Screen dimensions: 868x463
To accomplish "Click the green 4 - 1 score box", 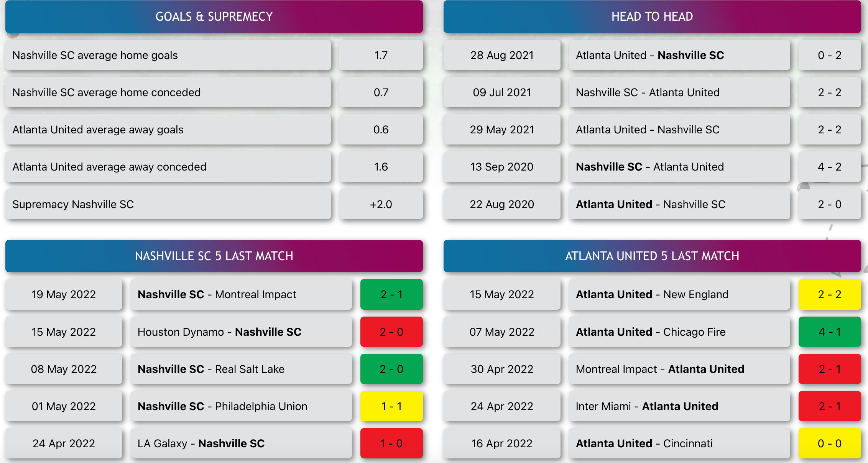I will coord(830,332).
